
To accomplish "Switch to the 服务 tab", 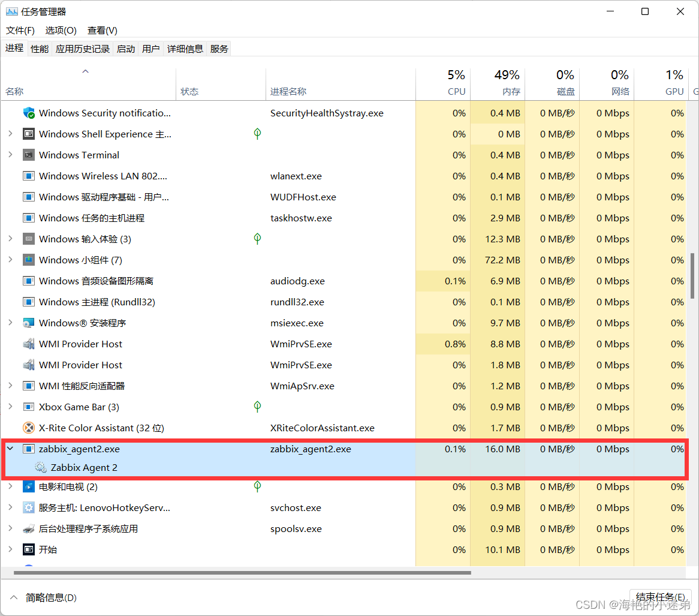I will [x=219, y=49].
